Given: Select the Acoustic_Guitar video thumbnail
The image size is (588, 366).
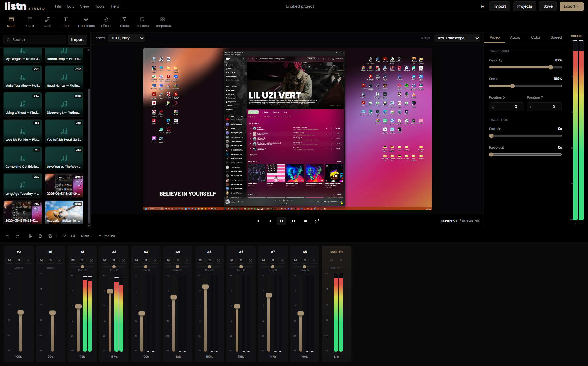Looking at the screenshot, I should (x=64, y=212).
